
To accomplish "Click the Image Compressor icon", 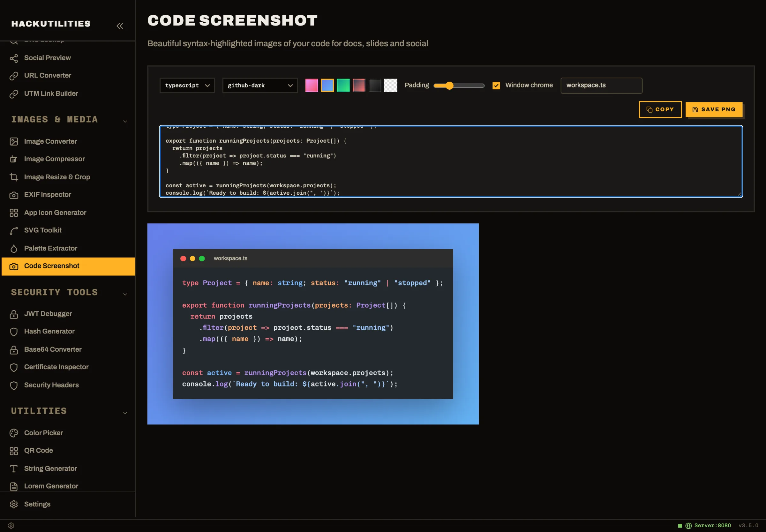I will [x=14, y=159].
